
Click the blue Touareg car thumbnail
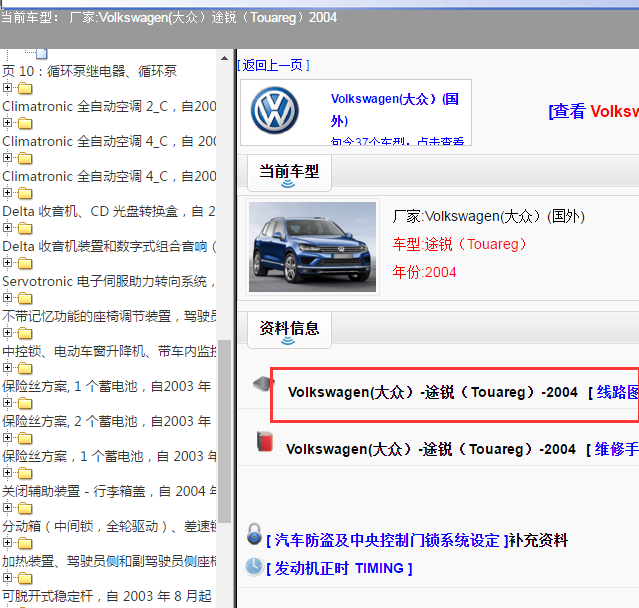click(313, 247)
